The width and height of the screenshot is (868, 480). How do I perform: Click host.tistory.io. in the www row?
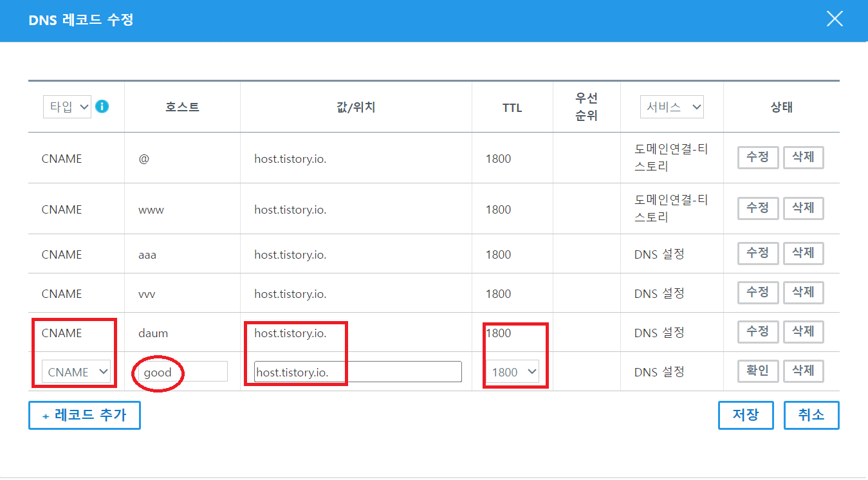[x=290, y=210]
